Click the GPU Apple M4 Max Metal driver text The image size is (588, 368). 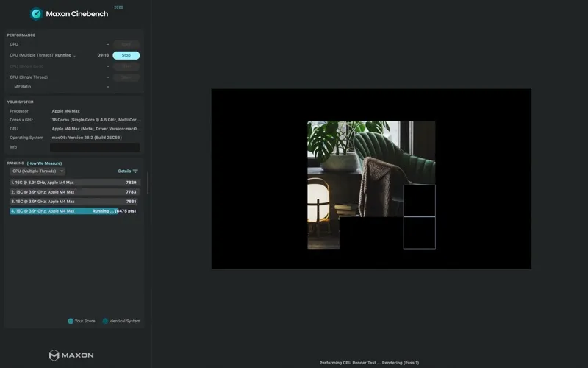coord(96,129)
